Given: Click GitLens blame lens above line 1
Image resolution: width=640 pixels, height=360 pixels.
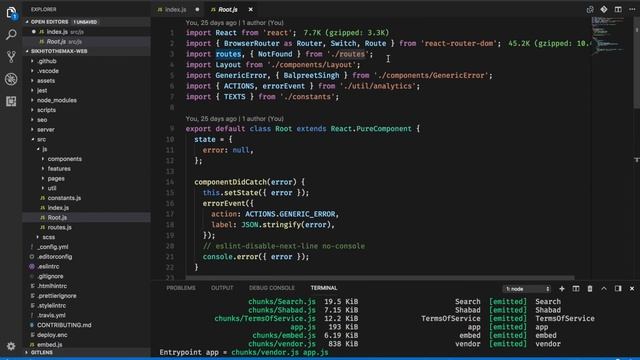Looking at the screenshot, I should coord(234,23).
